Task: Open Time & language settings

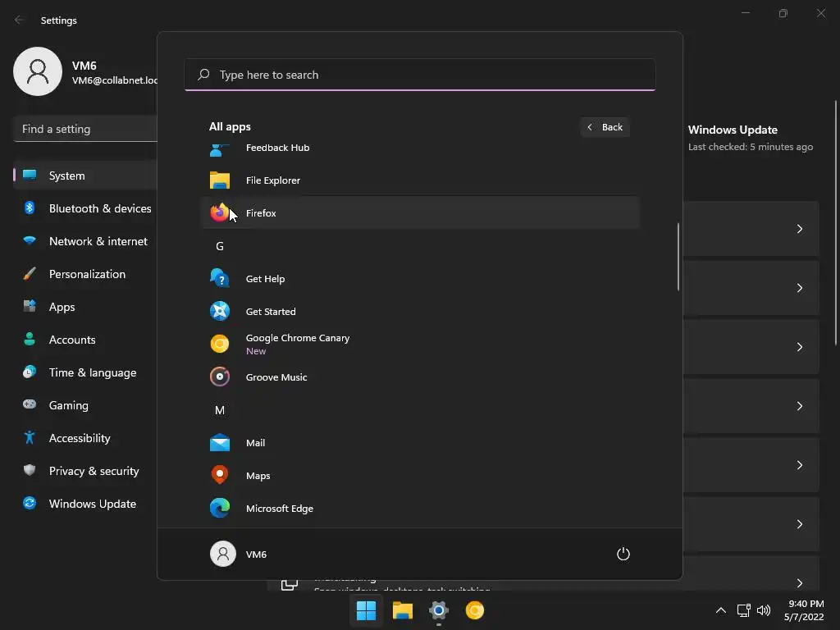Action: [x=85, y=372]
